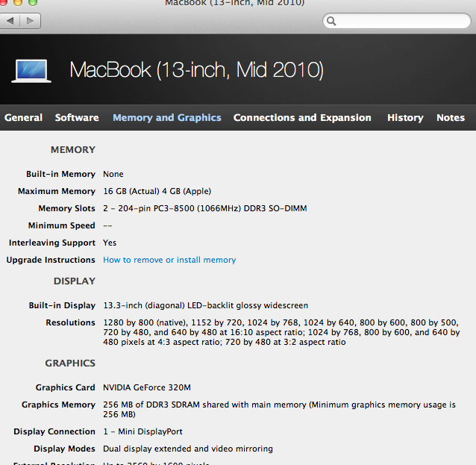Focus the search field in the toolbar
This screenshot has height=465, width=476.
(x=396, y=21)
